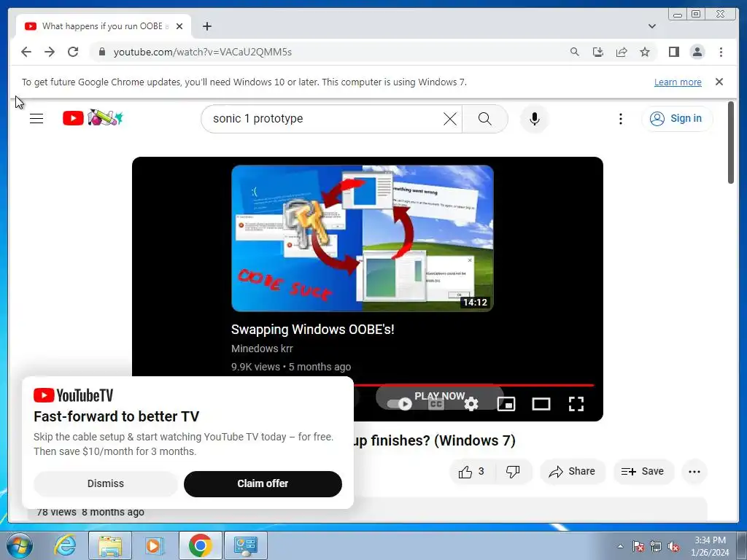The height and width of the screenshot is (560, 747).
Task: Open Action Center flag in tray
Action: (638, 546)
